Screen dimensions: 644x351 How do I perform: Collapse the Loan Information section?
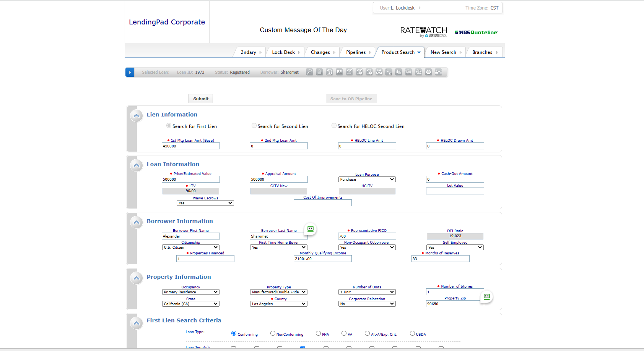(x=137, y=165)
